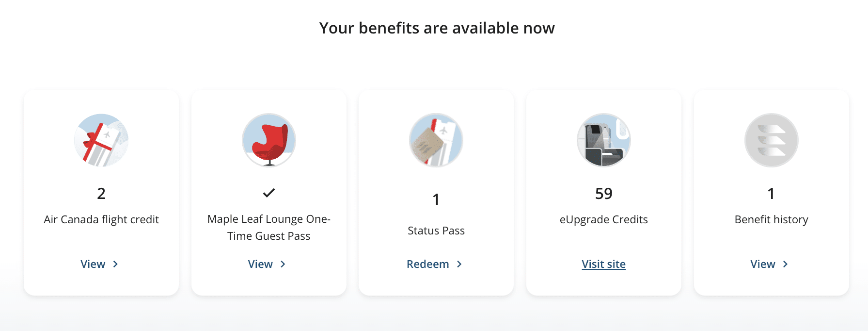The width and height of the screenshot is (868, 331).
Task: Click the red lounge chair icon
Action: [269, 140]
